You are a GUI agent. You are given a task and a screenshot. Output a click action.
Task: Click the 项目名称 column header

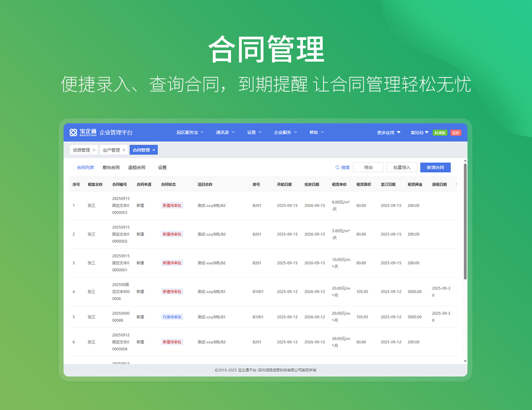[x=205, y=184]
